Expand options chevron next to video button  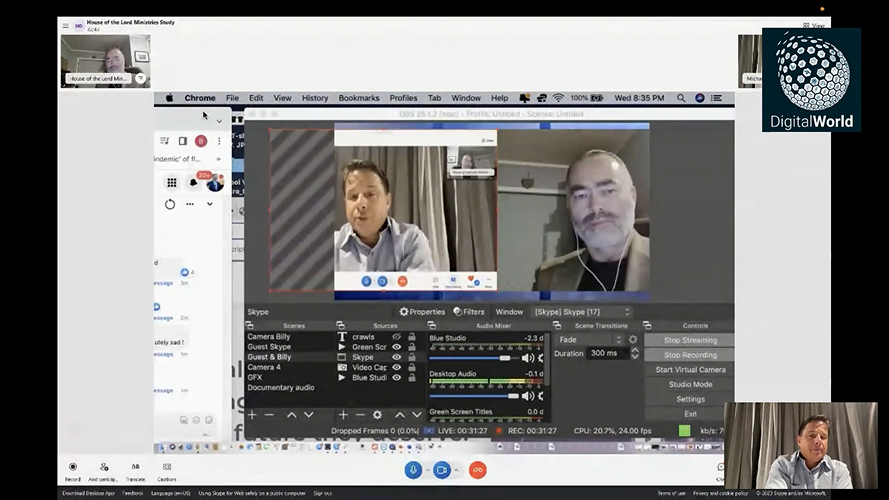point(455,469)
